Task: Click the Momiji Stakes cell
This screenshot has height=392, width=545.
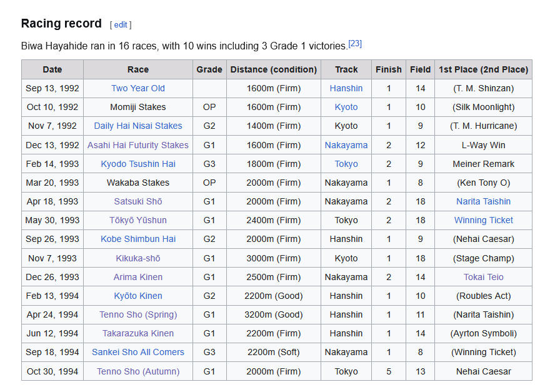Action: [x=138, y=107]
